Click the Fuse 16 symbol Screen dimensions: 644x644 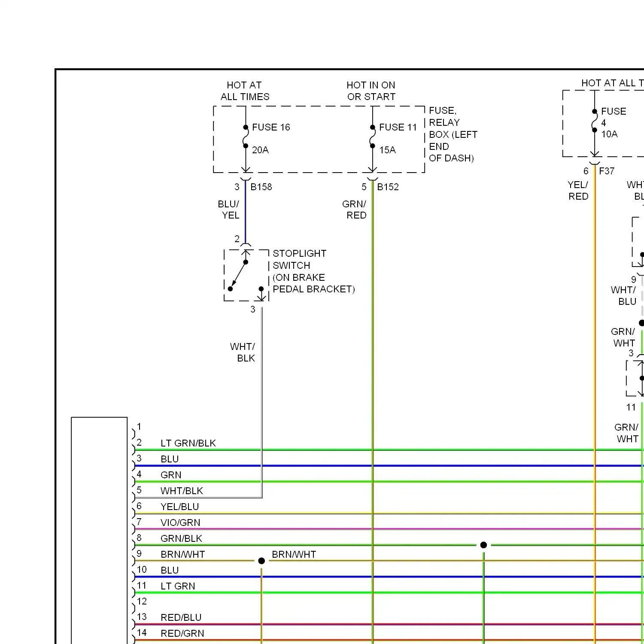pos(246,137)
